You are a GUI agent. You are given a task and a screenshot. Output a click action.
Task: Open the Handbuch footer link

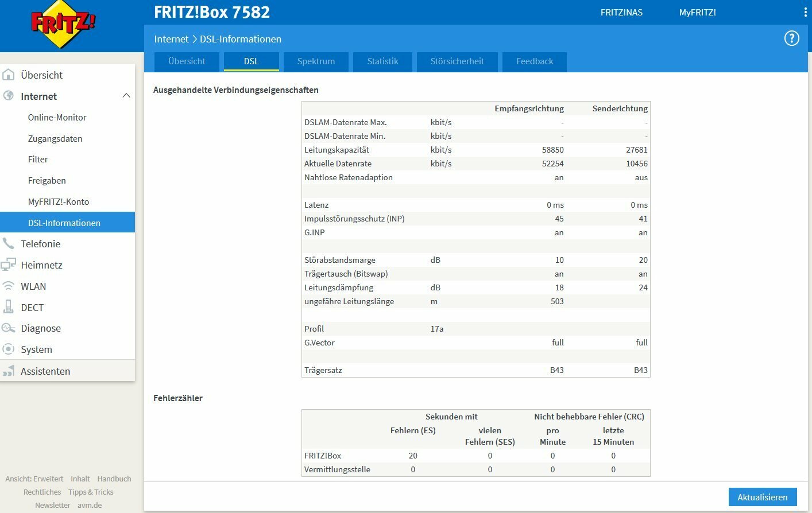click(114, 479)
